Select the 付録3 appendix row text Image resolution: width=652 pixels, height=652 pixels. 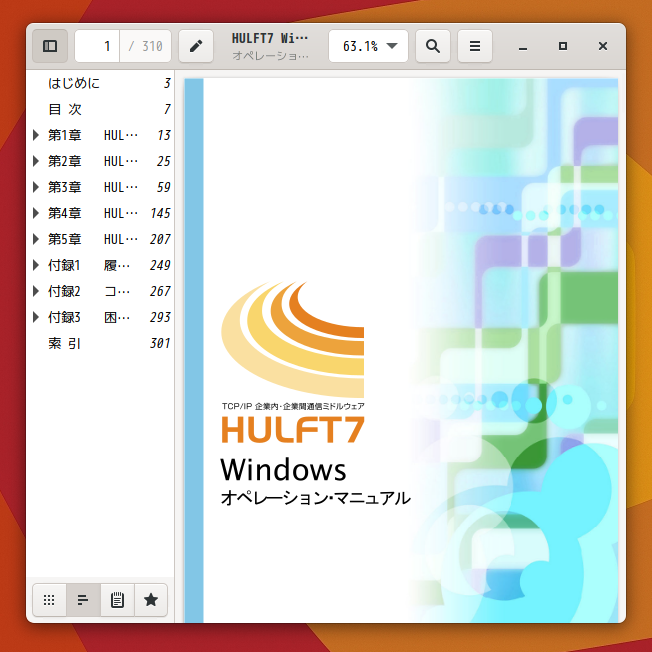pyautogui.click(x=89, y=317)
